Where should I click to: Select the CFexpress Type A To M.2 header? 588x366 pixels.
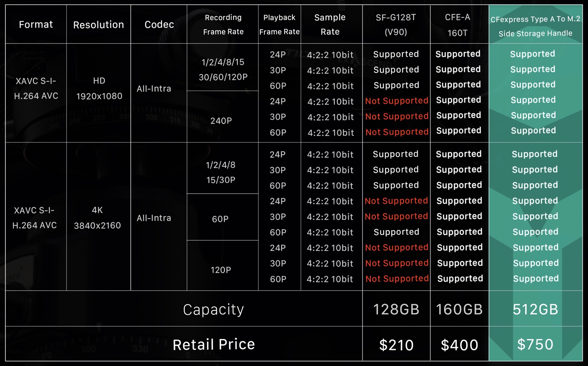click(535, 26)
